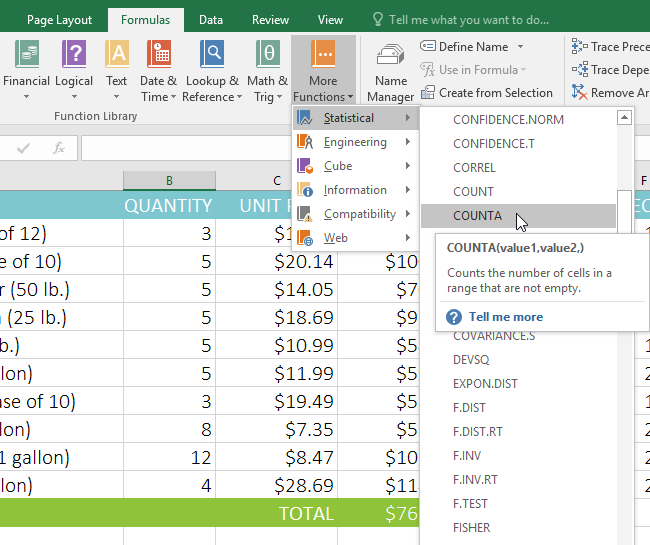Open Lookup & Reference functions
650x545 pixels.
pyautogui.click(x=212, y=70)
